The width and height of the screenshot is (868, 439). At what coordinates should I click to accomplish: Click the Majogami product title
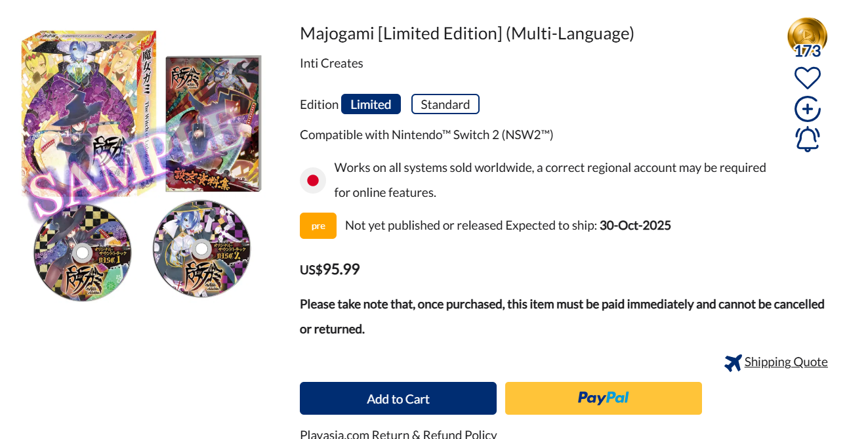pos(466,33)
